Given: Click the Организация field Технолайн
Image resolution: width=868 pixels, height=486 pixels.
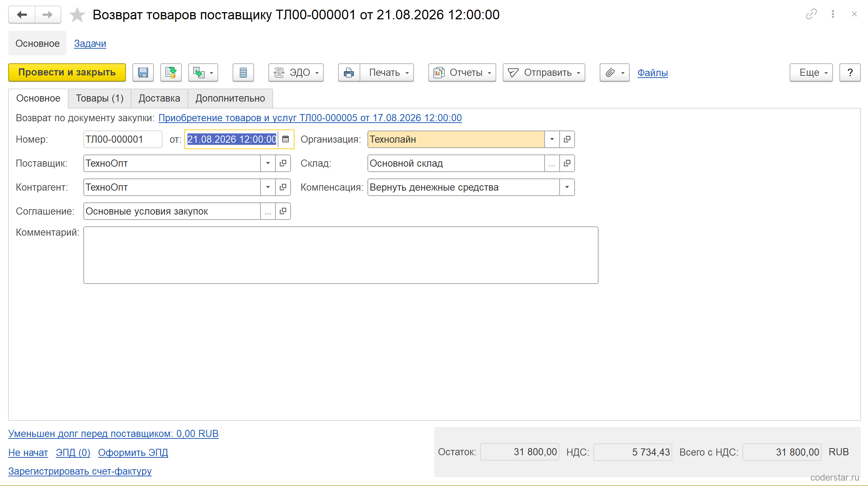Looking at the screenshot, I should [456, 139].
